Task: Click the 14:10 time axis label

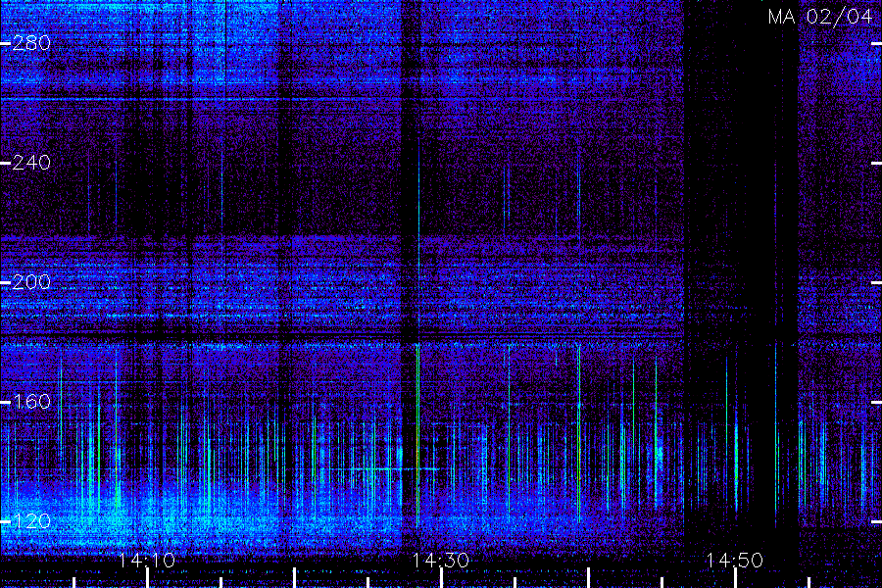Action: (147, 560)
